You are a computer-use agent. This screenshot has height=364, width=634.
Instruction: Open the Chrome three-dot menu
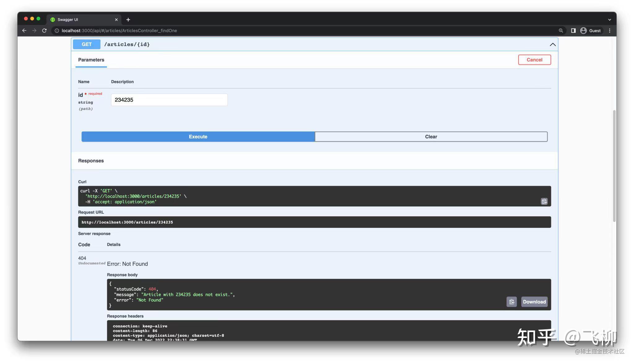pos(609,31)
